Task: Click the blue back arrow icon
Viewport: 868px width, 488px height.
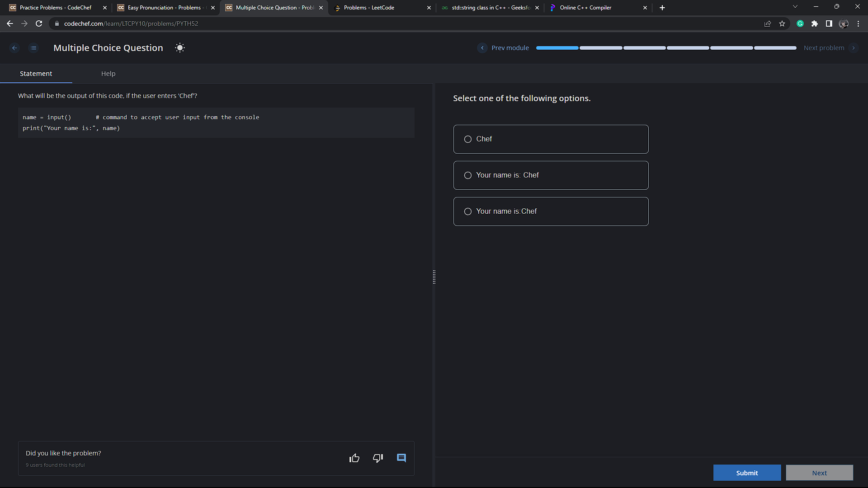Action: pyautogui.click(x=14, y=48)
